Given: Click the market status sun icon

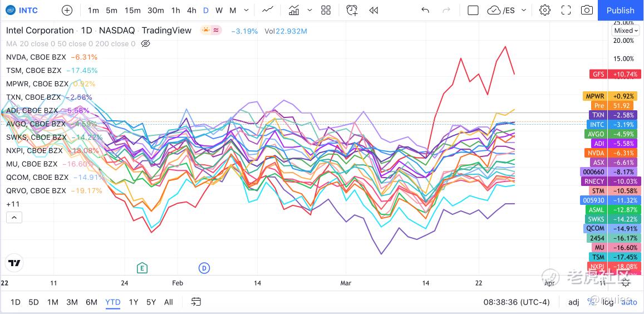Looking at the screenshot, I should pyautogui.click(x=205, y=30).
